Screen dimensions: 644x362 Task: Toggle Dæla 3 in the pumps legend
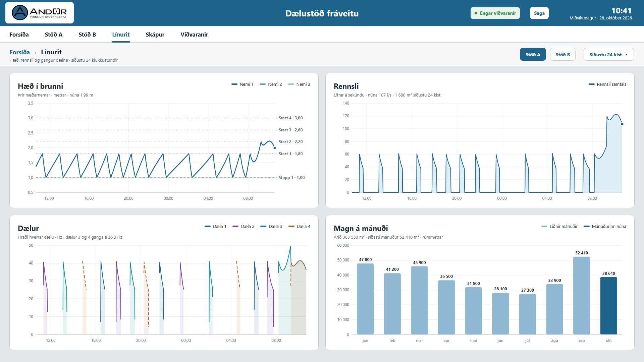(x=271, y=226)
